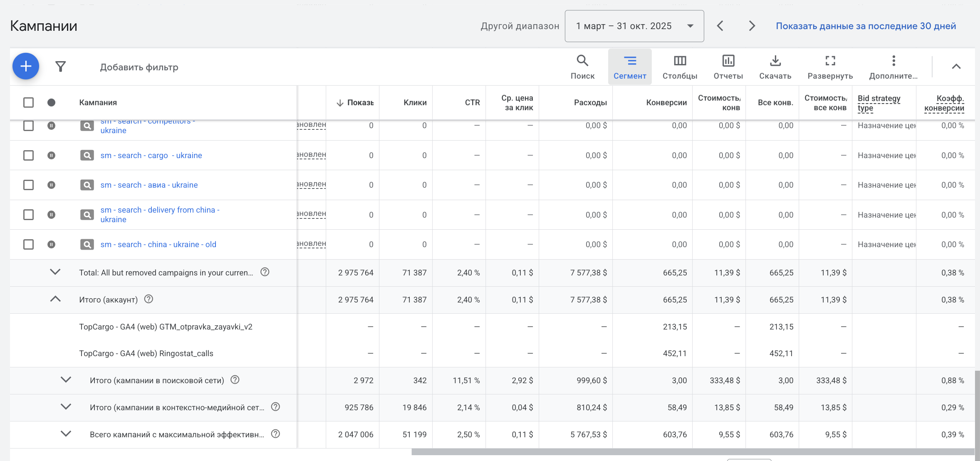Click the blue plus create campaign button
The width and height of the screenshot is (980, 461).
click(x=26, y=66)
